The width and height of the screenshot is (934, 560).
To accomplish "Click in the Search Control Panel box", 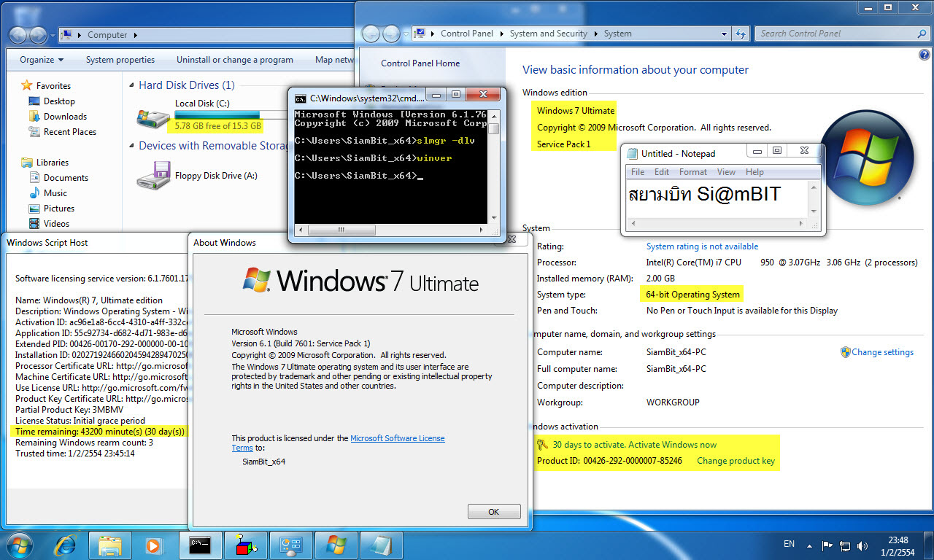I will coord(836,34).
